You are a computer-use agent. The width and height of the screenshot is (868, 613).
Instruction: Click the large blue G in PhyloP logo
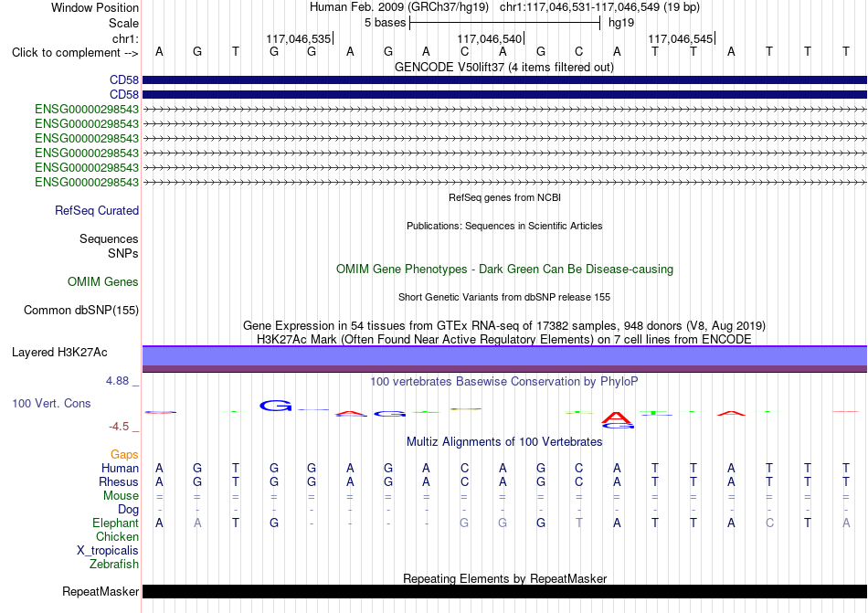(276, 406)
